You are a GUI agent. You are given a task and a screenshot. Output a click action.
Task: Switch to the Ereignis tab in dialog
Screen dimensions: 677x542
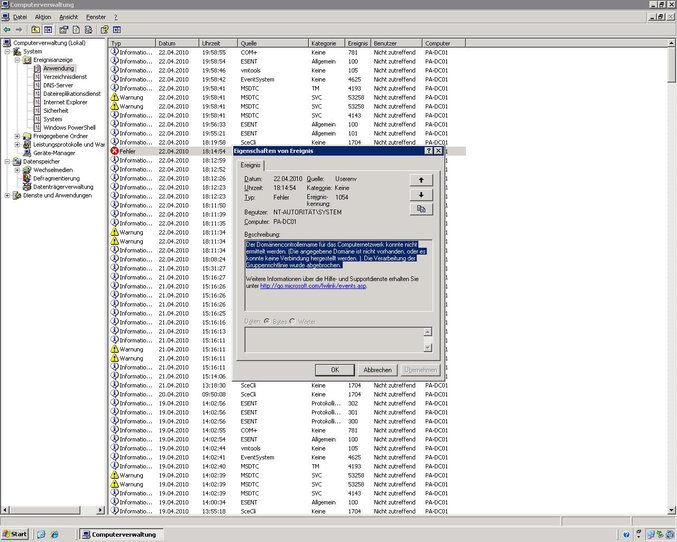click(250, 165)
